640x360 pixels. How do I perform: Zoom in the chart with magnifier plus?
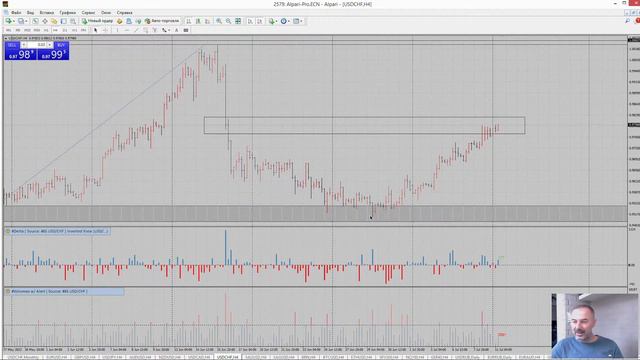(219, 21)
